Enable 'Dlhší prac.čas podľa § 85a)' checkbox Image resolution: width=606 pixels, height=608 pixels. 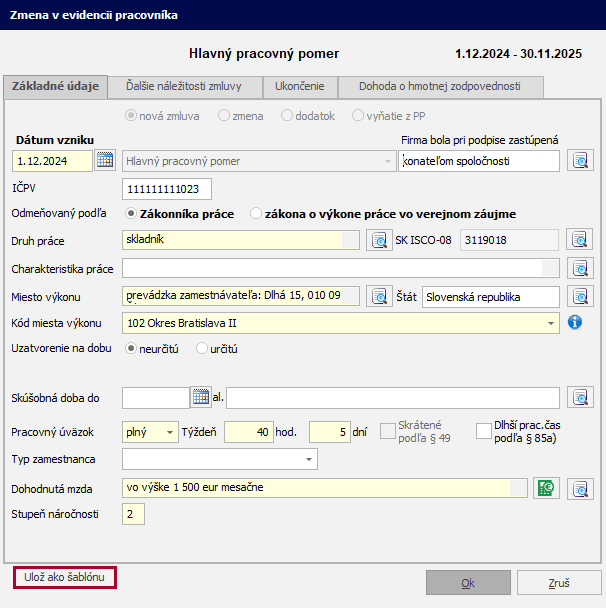point(484,431)
